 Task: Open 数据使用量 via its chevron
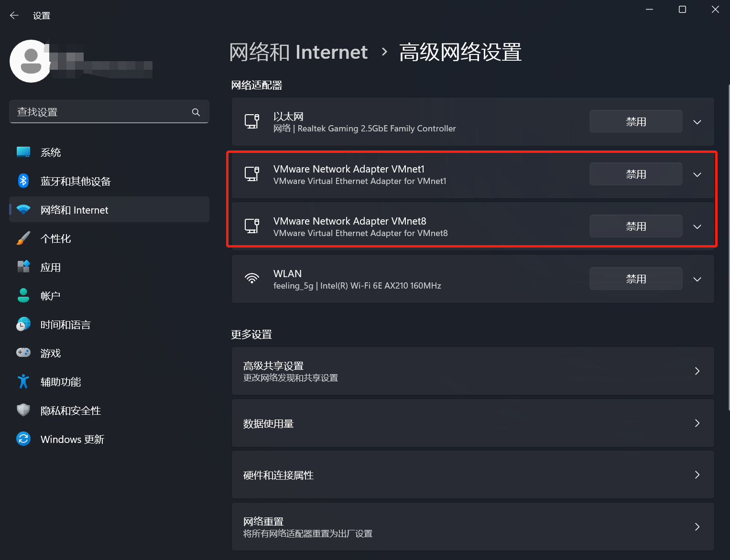tap(697, 423)
